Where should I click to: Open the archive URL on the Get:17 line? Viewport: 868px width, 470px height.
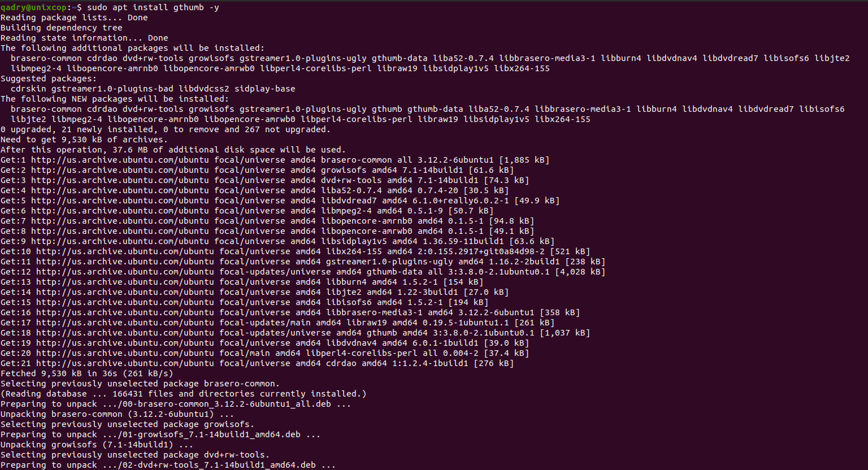point(125,323)
